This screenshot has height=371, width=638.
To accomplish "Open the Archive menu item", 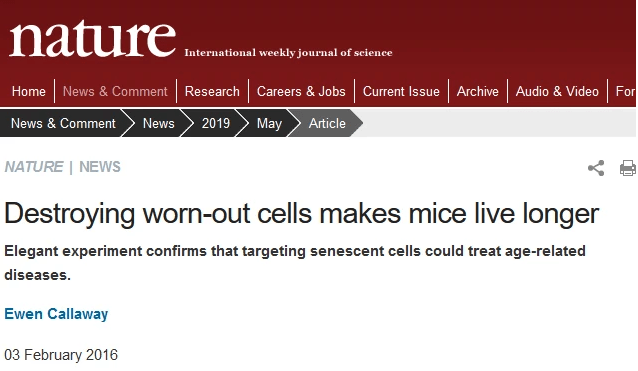I will pos(478,91).
